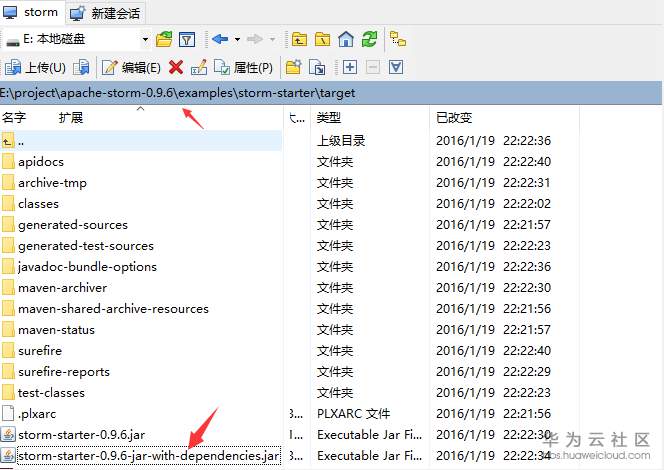Click the minus unselect files icon
The width and height of the screenshot is (664, 470).
373,67
